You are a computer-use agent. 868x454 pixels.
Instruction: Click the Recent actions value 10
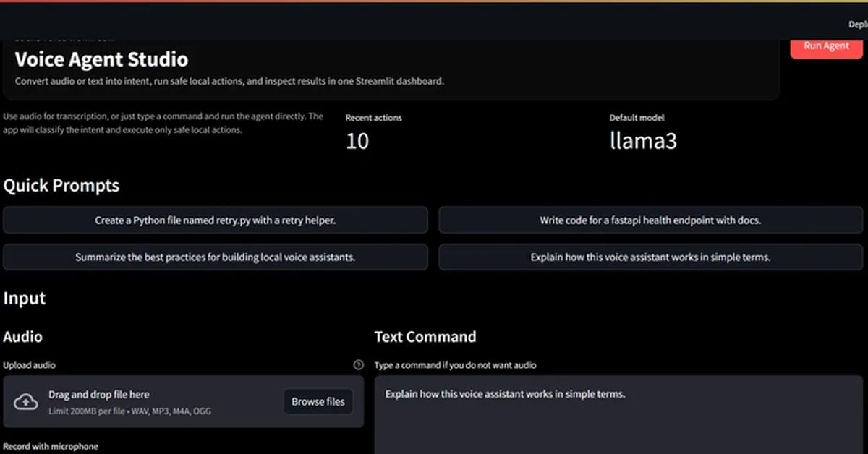pyautogui.click(x=357, y=141)
